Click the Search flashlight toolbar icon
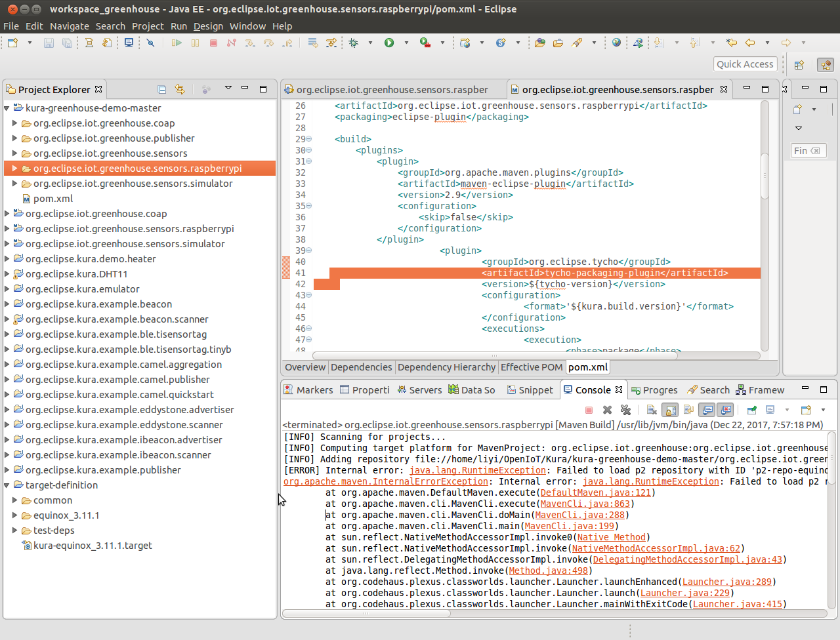Viewport: 840px width, 640px height. (577, 43)
